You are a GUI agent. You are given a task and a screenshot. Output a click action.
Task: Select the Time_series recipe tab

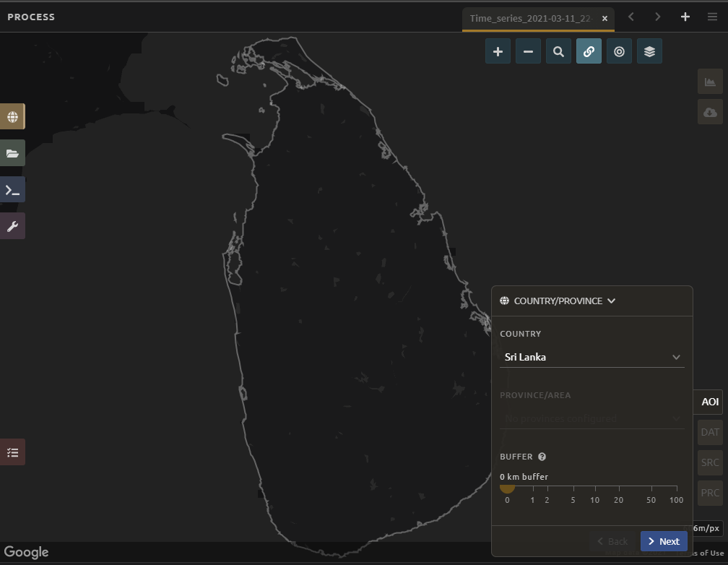click(532, 18)
